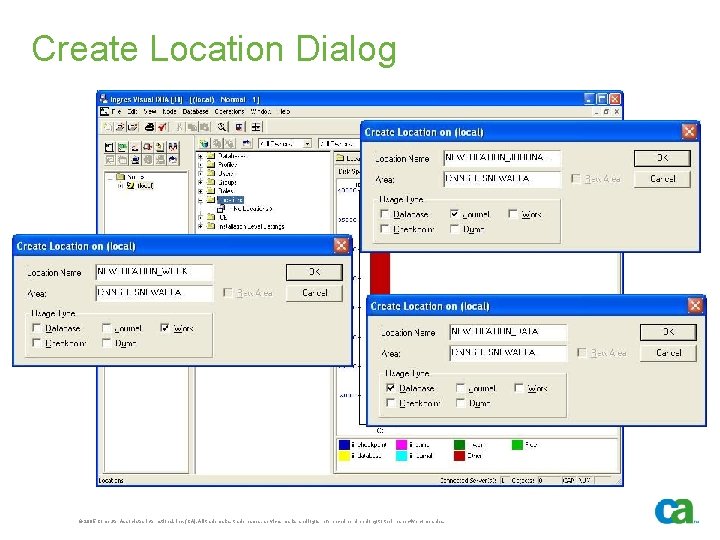Check Journal in bottom-right Create Location dialog
The image size is (720, 540).
461,388
